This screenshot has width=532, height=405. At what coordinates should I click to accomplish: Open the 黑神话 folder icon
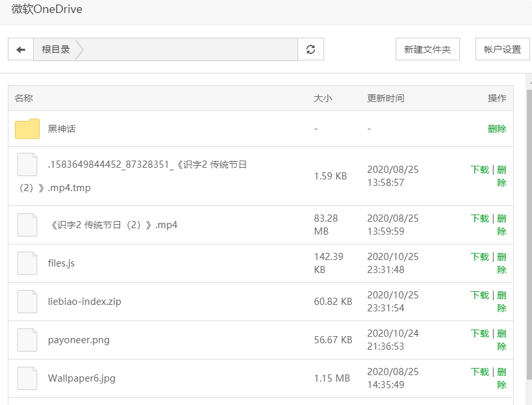coord(27,129)
